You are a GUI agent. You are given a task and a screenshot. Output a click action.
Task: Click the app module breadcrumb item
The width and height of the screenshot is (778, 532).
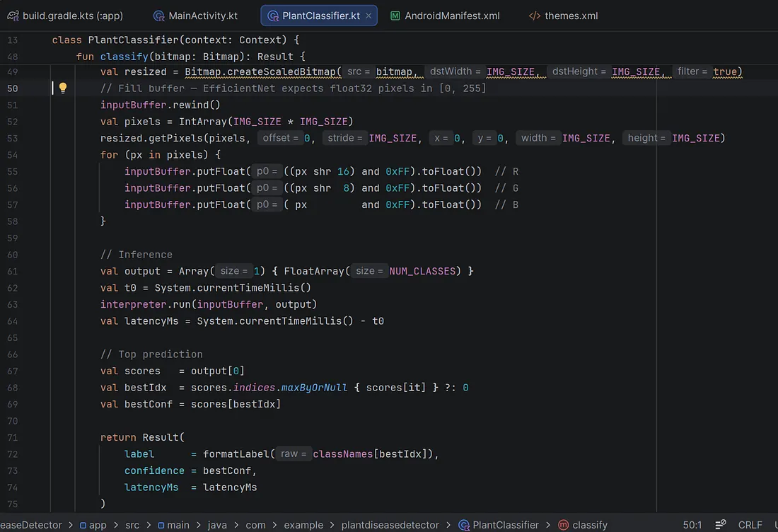pyautogui.click(x=93, y=525)
